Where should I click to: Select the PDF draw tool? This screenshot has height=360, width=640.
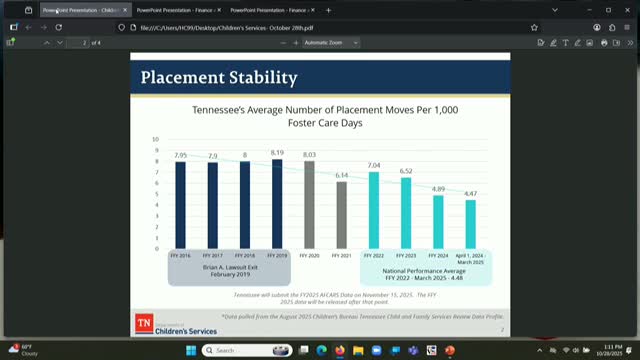point(578,42)
